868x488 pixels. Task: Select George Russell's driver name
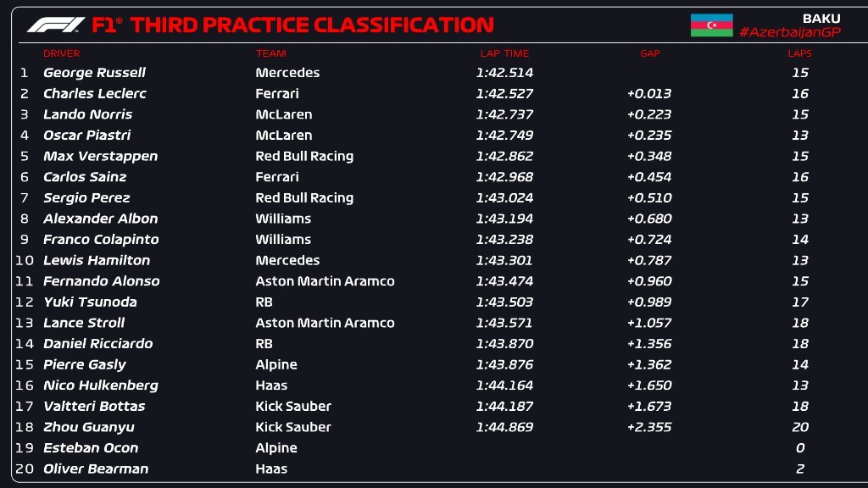click(x=94, y=73)
